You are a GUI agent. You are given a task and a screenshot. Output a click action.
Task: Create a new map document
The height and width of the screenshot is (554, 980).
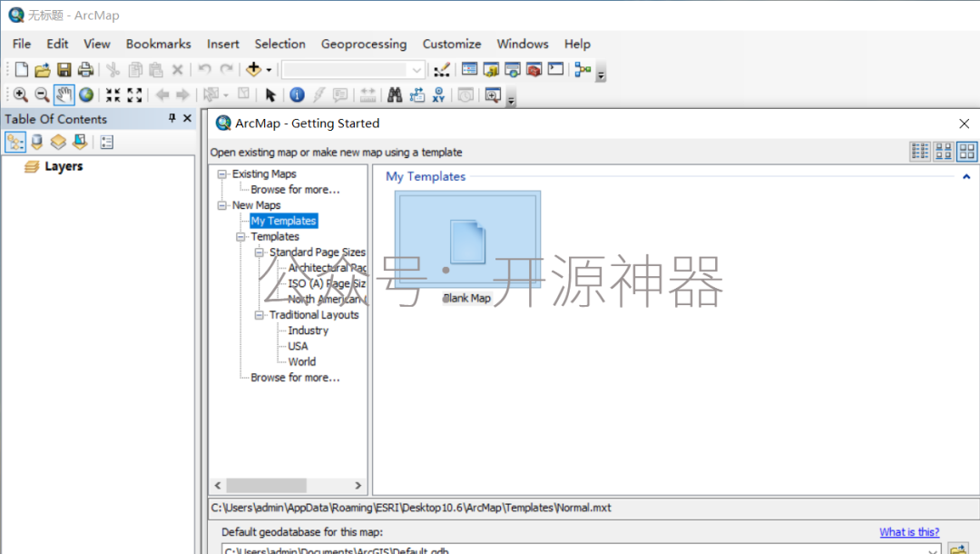pyautogui.click(x=21, y=69)
